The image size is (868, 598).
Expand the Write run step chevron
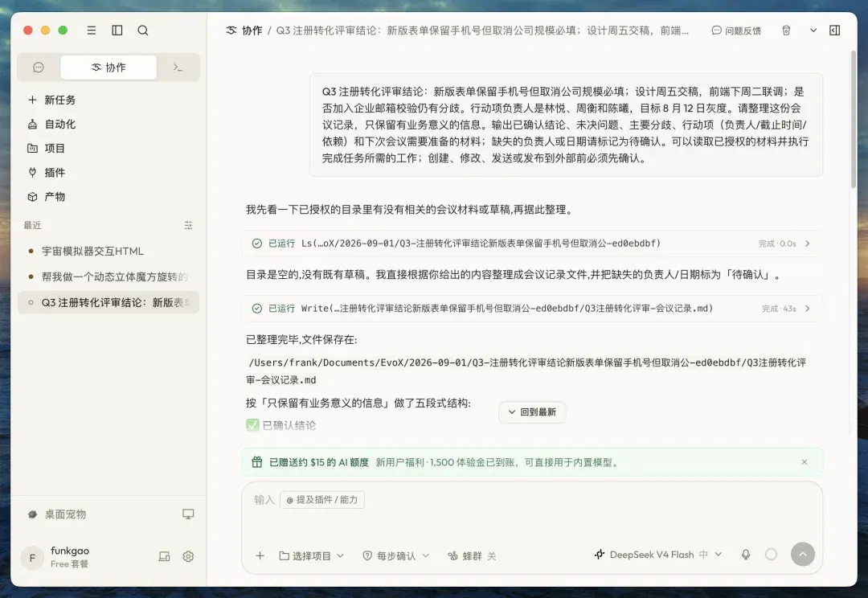[x=808, y=309]
